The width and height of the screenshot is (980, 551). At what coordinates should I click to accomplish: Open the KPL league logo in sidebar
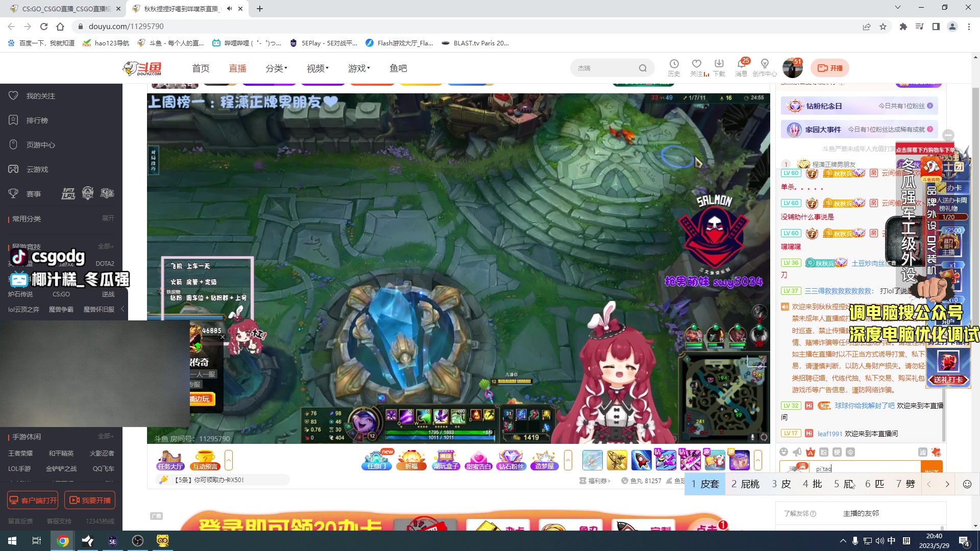click(88, 193)
